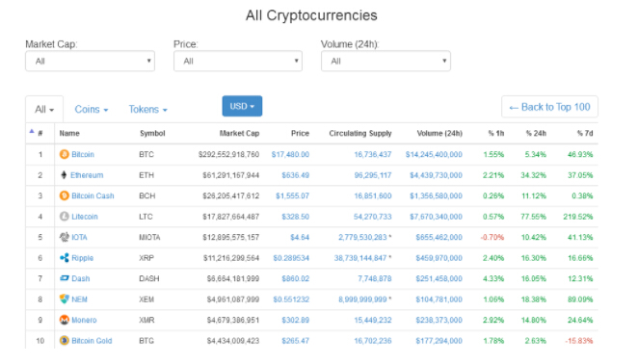
Task: Click Bitcoin volume $14,245,400,000
Action: (x=434, y=154)
